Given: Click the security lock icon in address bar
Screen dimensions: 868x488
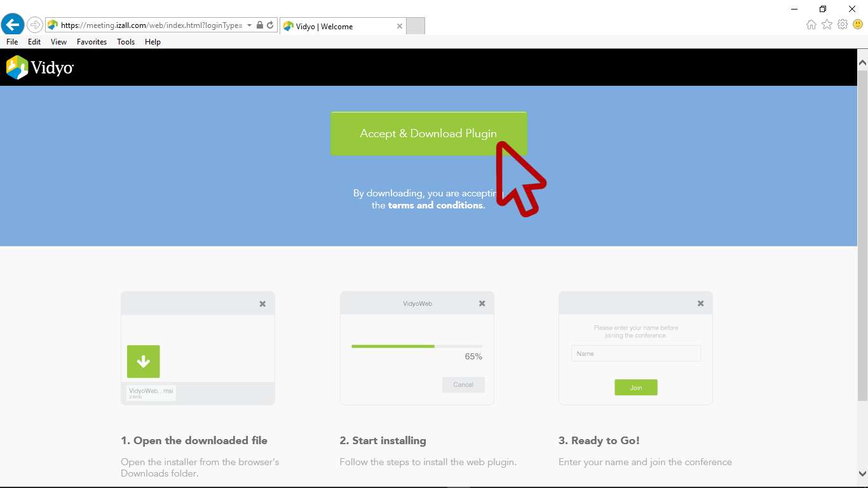Looking at the screenshot, I should [260, 25].
